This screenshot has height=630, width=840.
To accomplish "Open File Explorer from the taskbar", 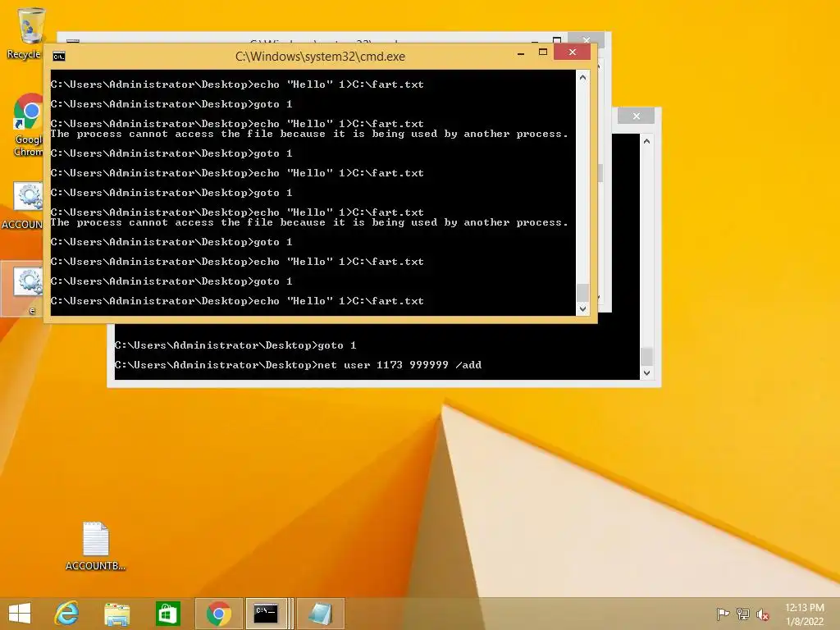I will pyautogui.click(x=116, y=614).
